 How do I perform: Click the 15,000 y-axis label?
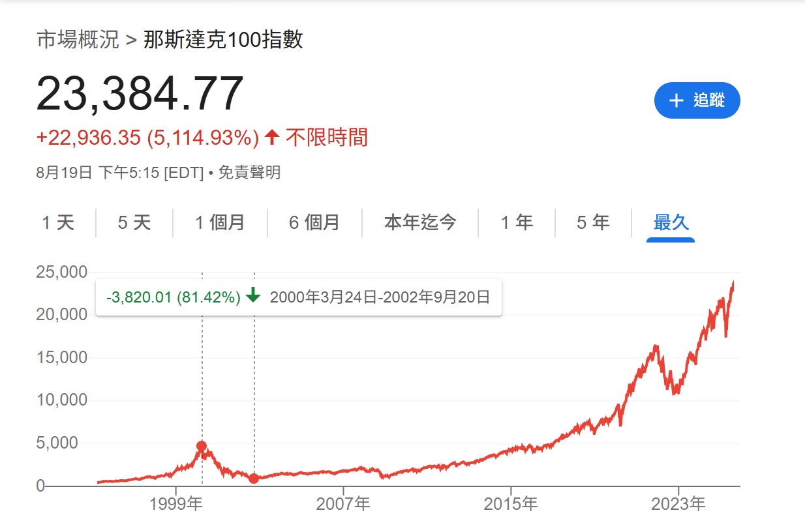[62, 357]
